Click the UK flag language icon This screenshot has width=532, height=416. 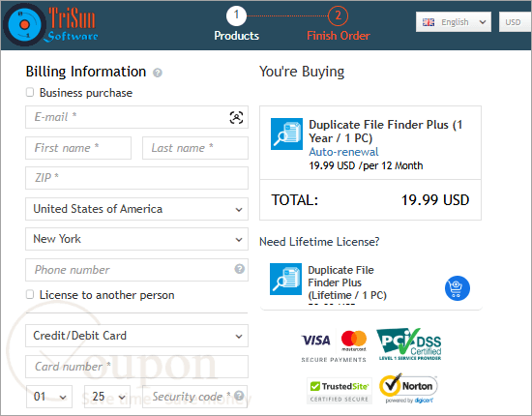coord(429,22)
